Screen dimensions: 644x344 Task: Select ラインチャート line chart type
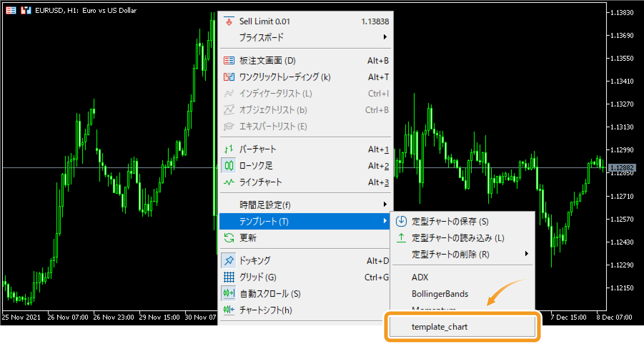305,182
